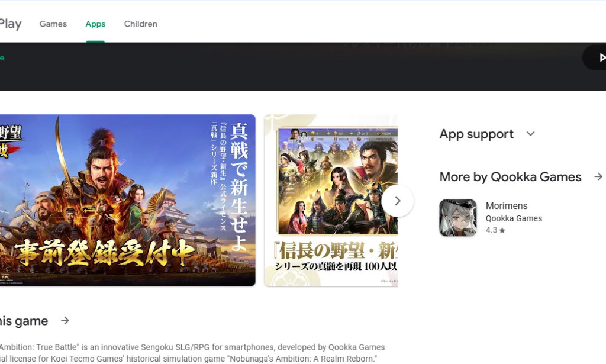Click the Qookka Games developer name
This screenshot has width=606, height=364.
(x=514, y=218)
